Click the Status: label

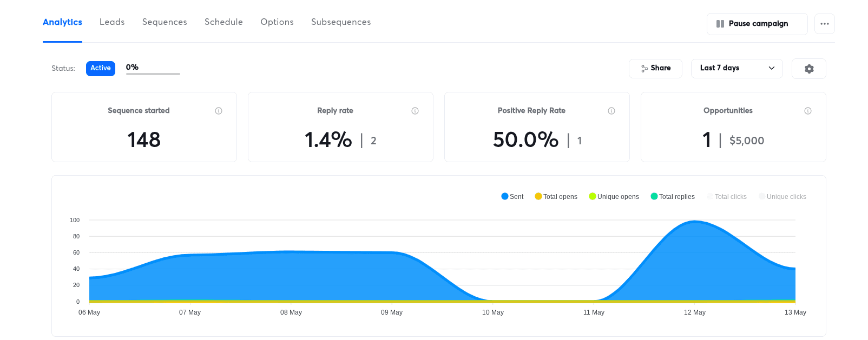pyautogui.click(x=63, y=69)
